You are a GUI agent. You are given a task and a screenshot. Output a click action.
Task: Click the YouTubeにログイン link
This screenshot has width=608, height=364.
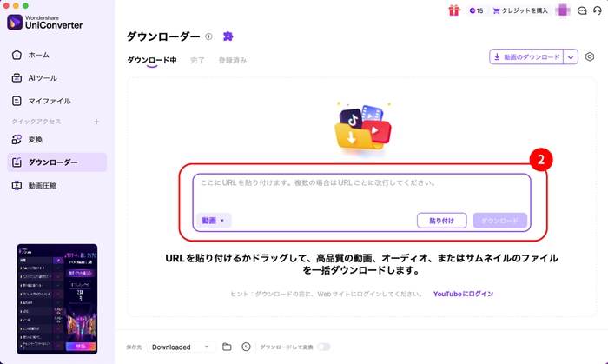[x=463, y=294]
